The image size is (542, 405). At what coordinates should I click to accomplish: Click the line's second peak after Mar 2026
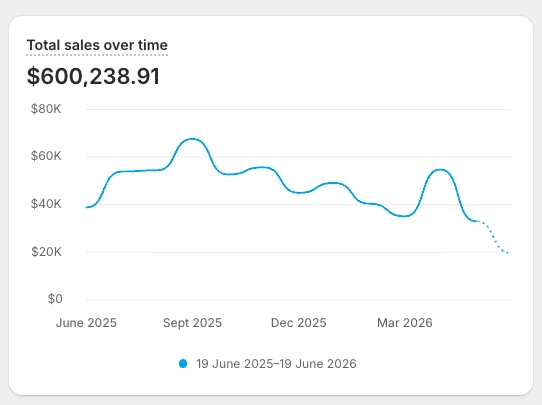(x=440, y=170)
